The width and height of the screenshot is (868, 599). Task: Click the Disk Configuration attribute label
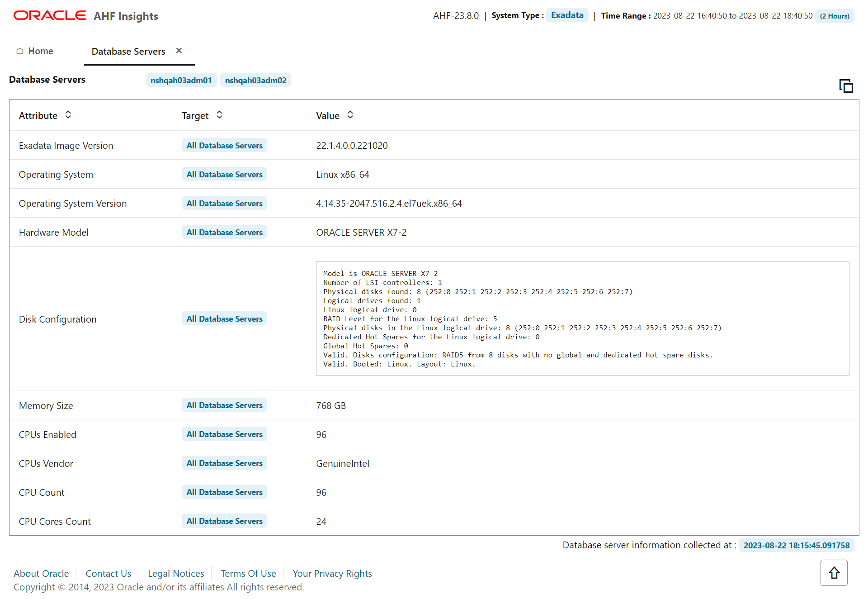pos(58,319)
